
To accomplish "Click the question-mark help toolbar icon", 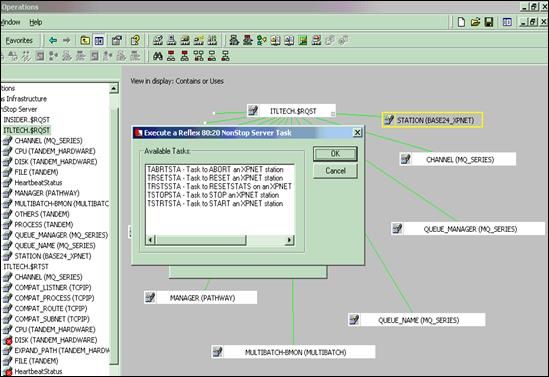I will 135,41.
